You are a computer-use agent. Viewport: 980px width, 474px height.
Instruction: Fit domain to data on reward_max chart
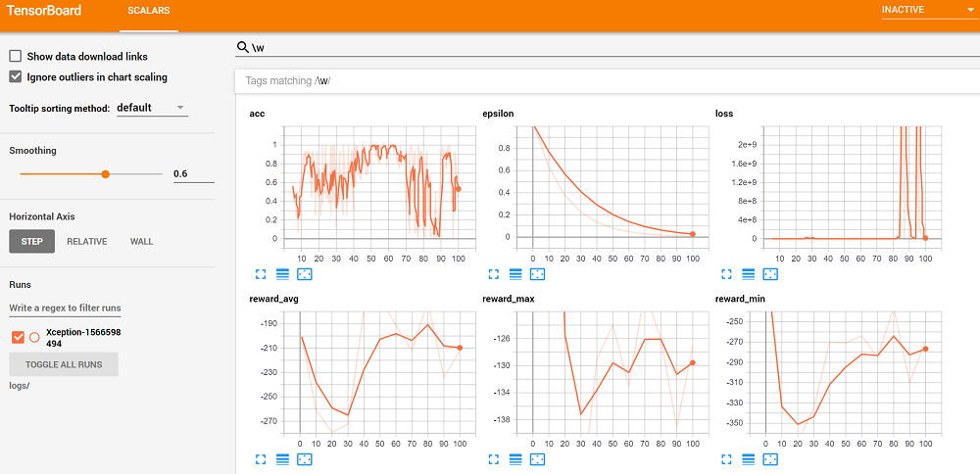click(537, 457)
